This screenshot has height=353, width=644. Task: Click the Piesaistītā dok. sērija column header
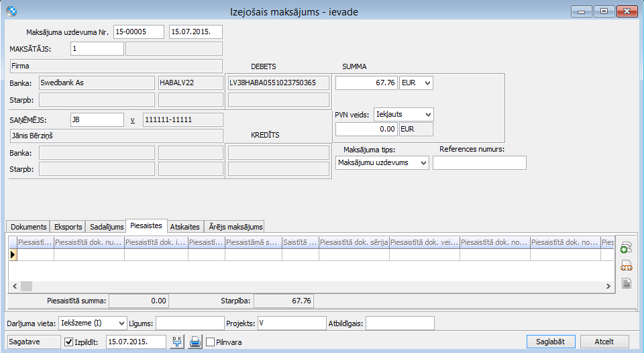coord(354,242)
